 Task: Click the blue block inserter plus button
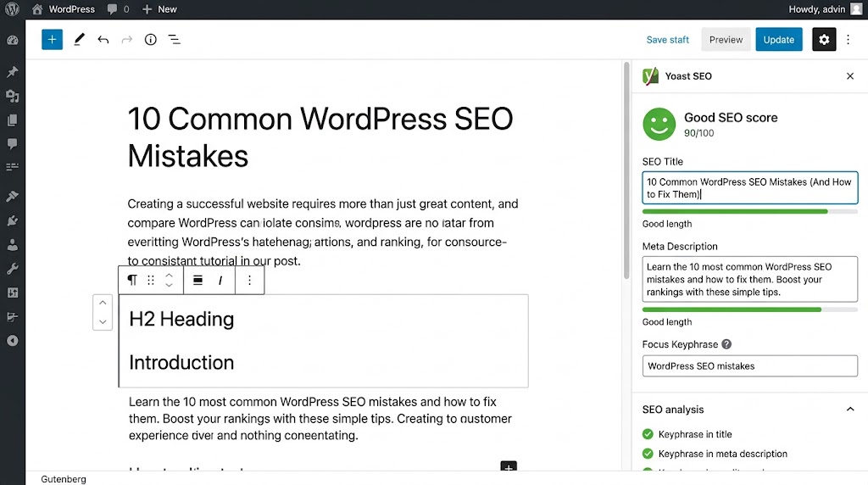(x=52, y=39)
